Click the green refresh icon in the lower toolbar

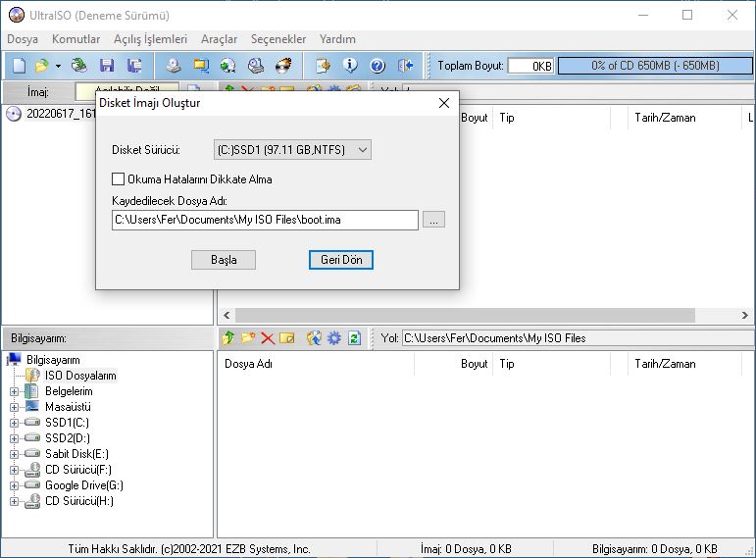click(x=354, y=338)
